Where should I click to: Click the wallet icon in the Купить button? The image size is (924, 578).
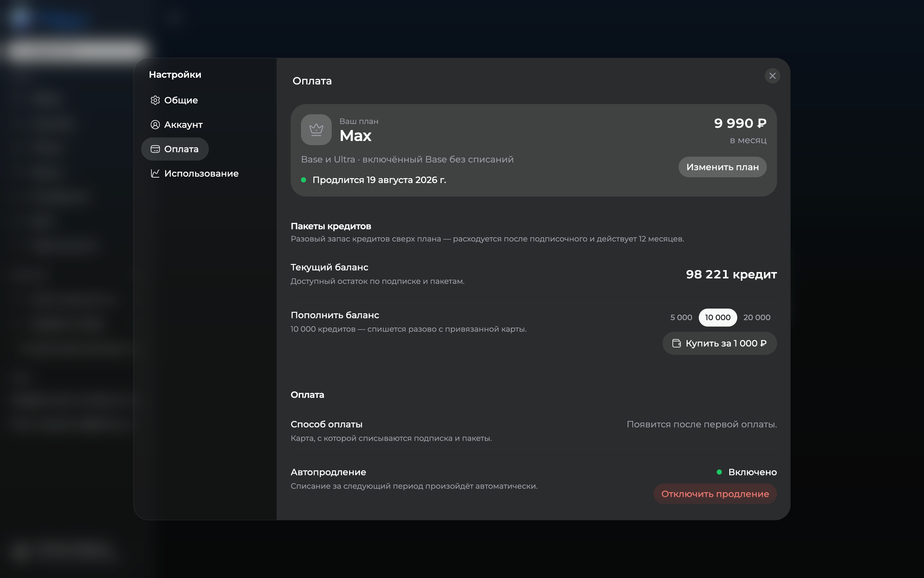(x=676, y=343)
